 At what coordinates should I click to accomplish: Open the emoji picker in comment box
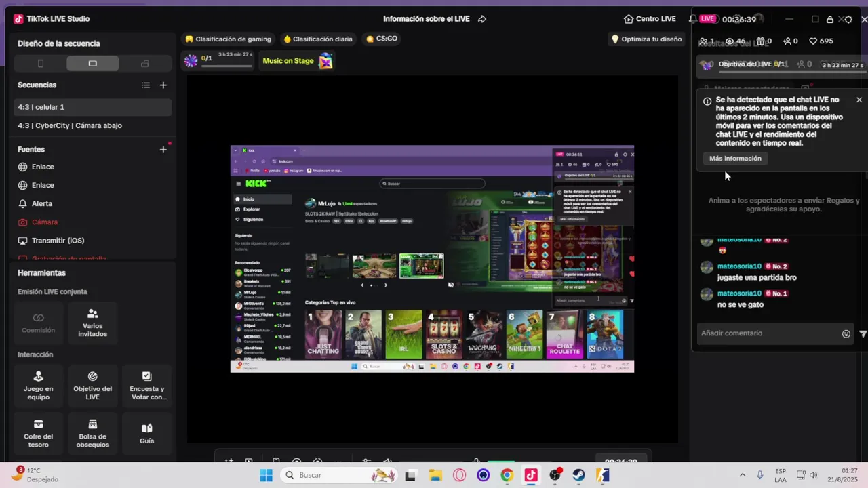(846, 333)
